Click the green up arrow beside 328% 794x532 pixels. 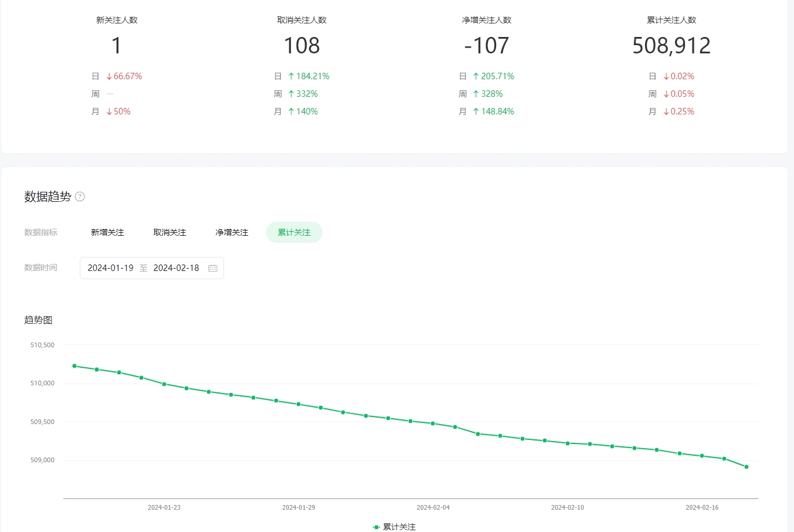click(x=476, y=94)
